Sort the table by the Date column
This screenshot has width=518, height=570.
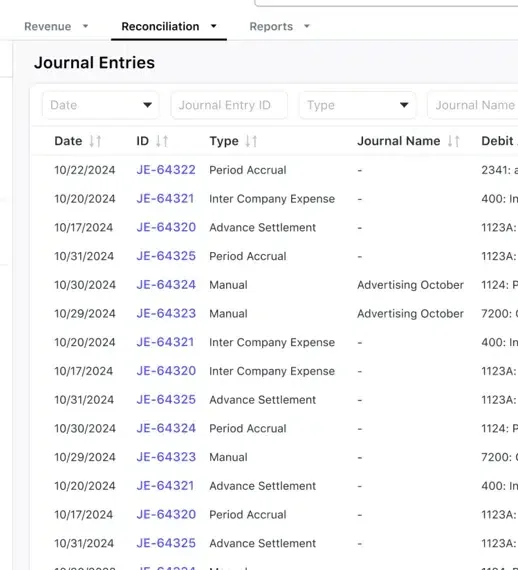tap(95, 141)
